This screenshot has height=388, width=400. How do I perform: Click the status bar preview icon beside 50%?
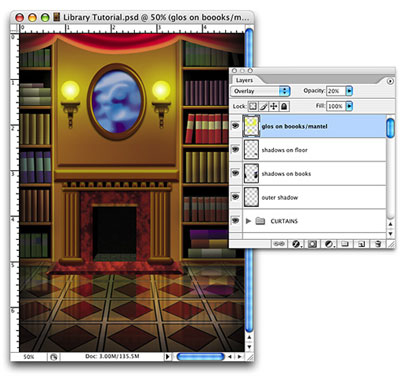tap(53, 357)
